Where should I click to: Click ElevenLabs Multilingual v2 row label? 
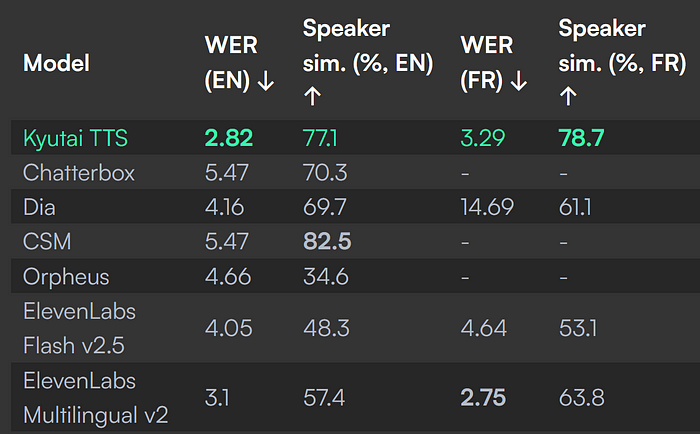[x=96, y=398]
